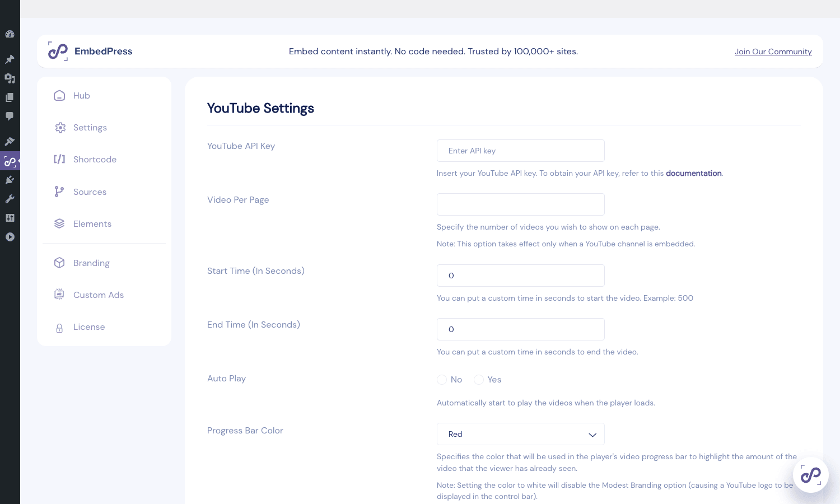Select Yes for Auto Play
Image resolution: width=840 pixels, height=504 pixels.
point(479,380)
